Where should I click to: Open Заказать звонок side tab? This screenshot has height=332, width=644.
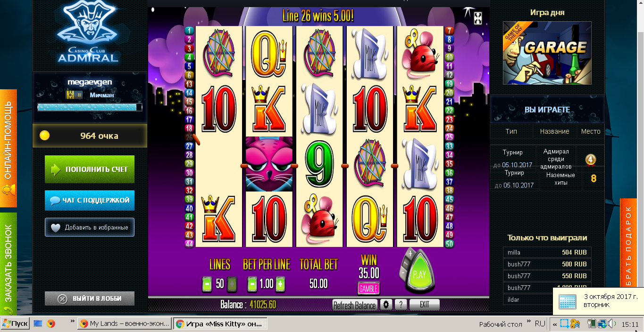coord(8,264)
